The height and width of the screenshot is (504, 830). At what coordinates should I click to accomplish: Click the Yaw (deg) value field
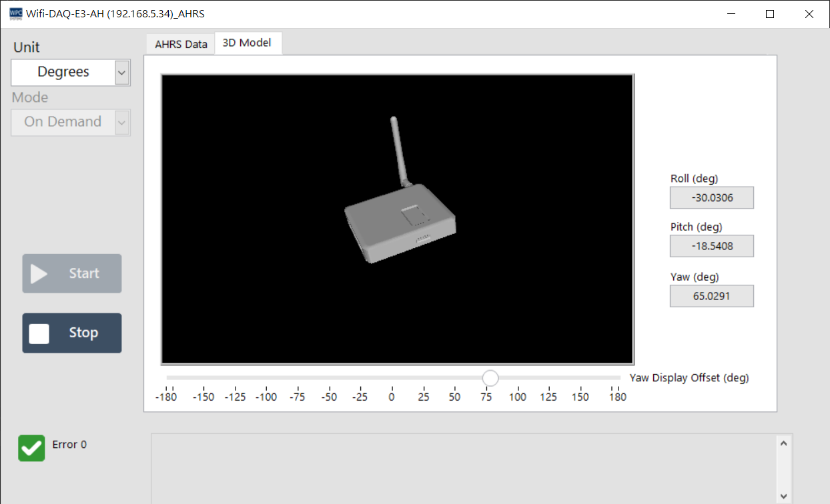coord(712,296)
